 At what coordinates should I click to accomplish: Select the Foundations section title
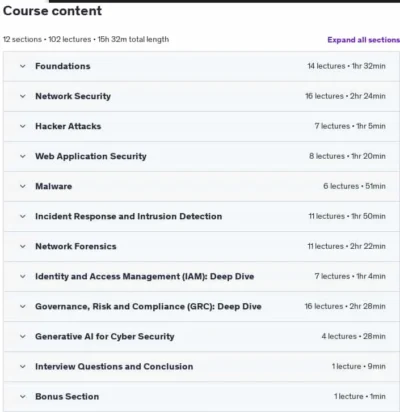coord(63,66)
